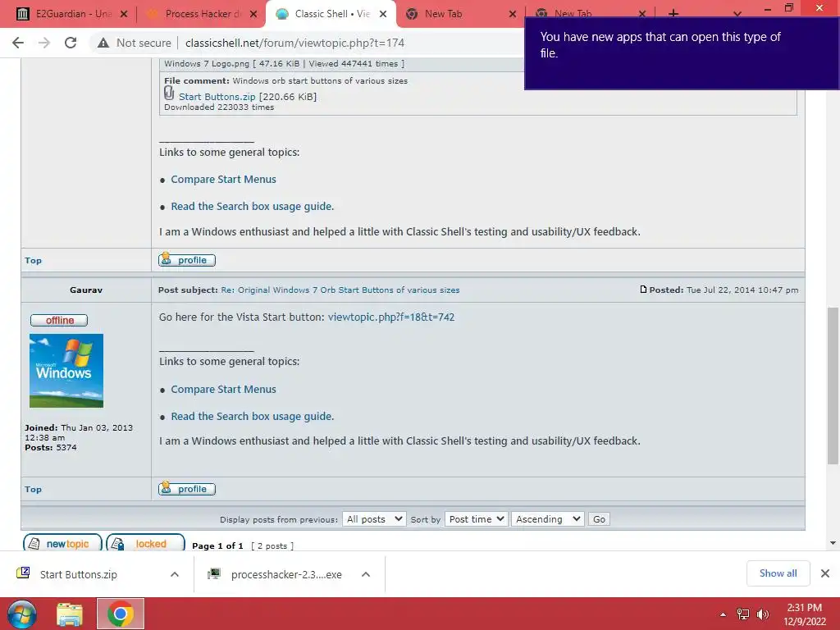Close the first New Tab
The image size is (840, 630).
coord(513,14)
